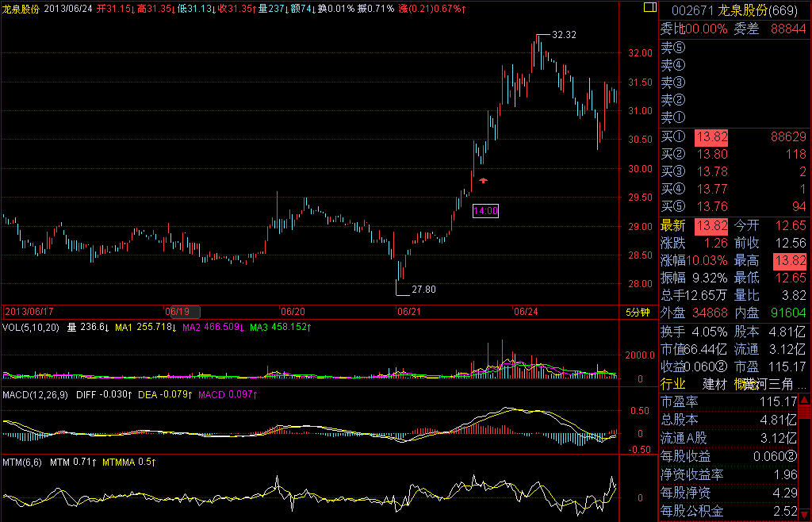Click the 建材 industry link

[x=714, y=384]
